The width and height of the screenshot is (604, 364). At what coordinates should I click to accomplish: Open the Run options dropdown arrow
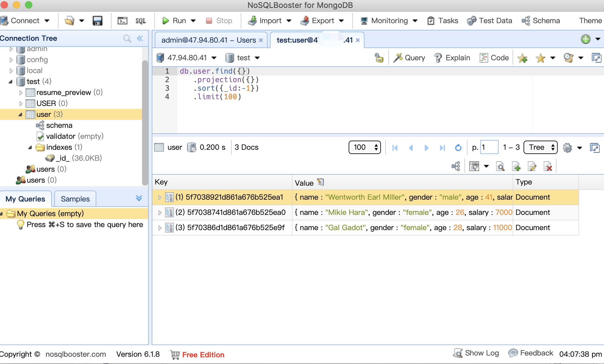click(193, 21)
